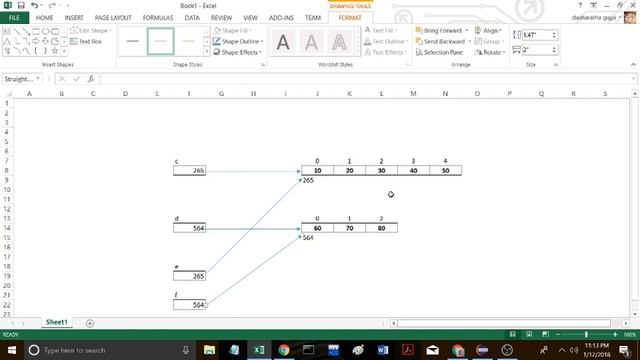This screenshot has width=640, height=360.
Task: Click the shape width field
Action: click(x=536, y=50)
